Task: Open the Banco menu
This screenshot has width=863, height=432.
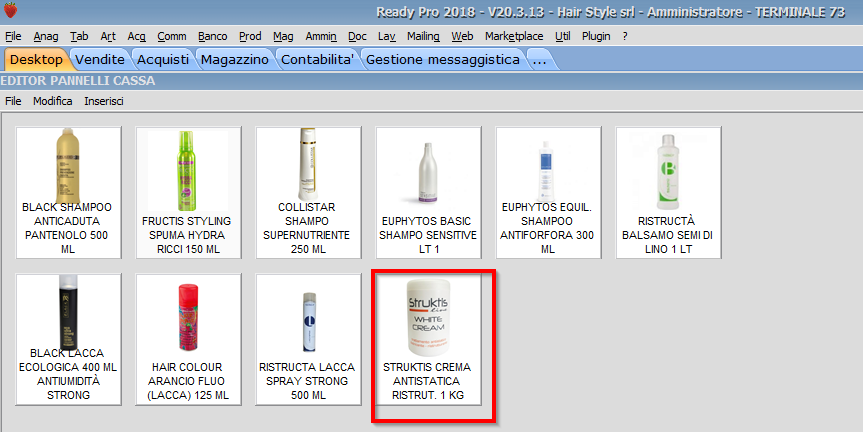Action: pos(212,36)
